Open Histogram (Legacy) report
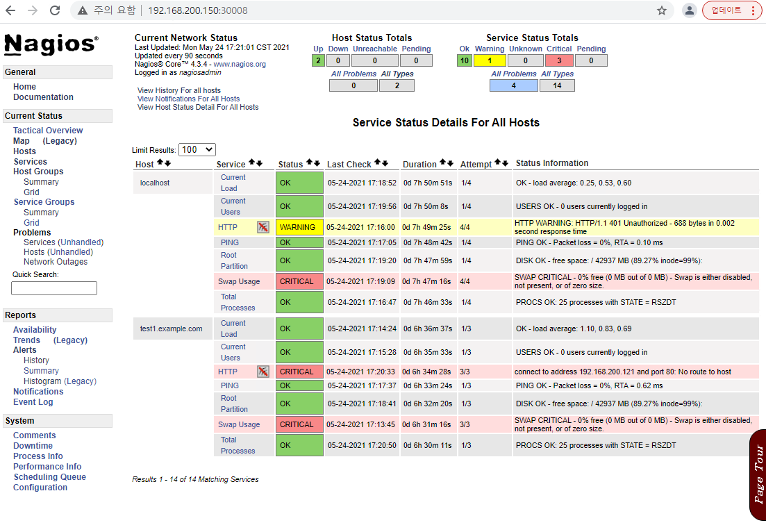 pos(60,381)
